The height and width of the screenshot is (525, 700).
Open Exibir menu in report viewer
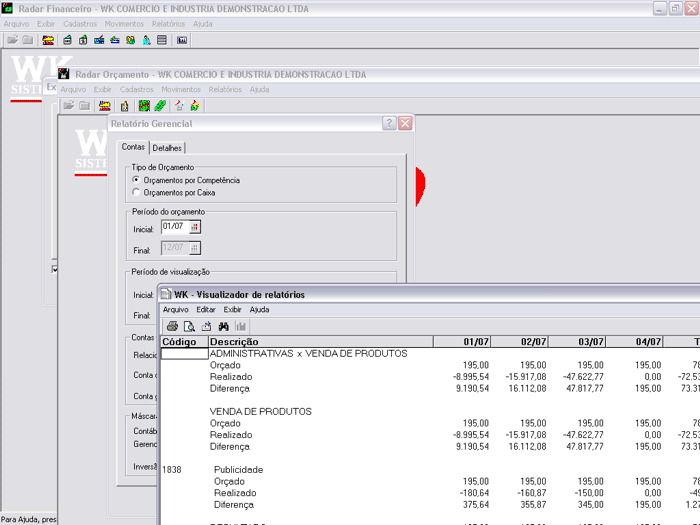click(x=232, y=310)
